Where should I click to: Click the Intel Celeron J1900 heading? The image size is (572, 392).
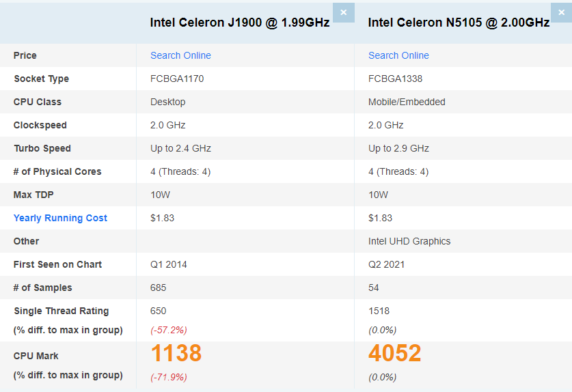coord(240,23)
